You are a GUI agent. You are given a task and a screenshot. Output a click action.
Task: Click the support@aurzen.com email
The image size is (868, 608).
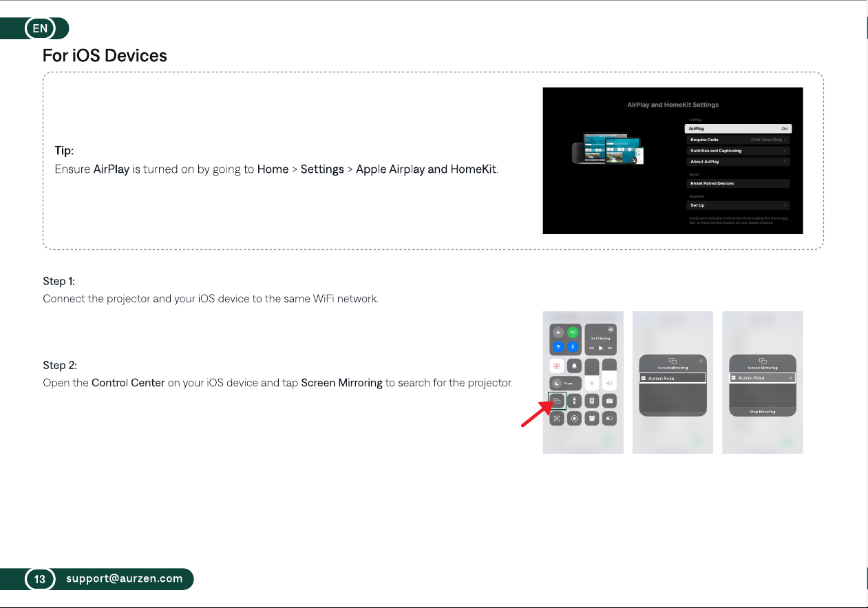[125, 579]
